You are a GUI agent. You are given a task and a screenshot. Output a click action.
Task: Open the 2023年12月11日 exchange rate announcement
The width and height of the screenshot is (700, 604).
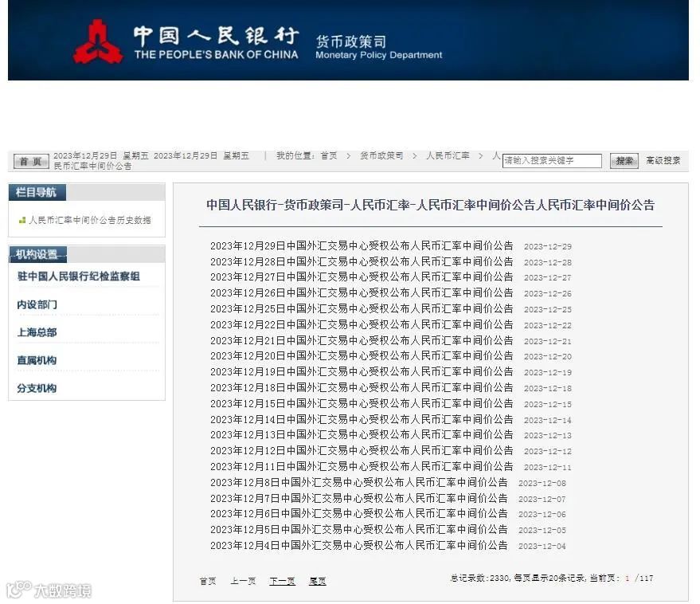coord(362,466)
